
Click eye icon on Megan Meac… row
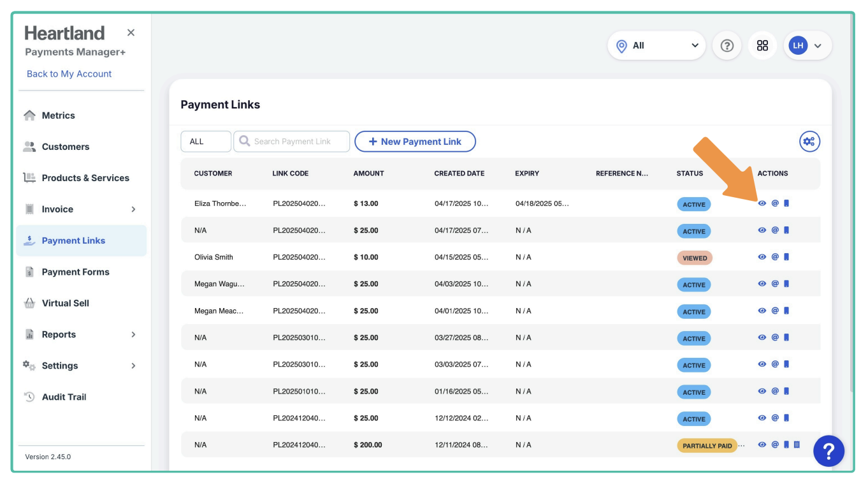click(762, 311)
